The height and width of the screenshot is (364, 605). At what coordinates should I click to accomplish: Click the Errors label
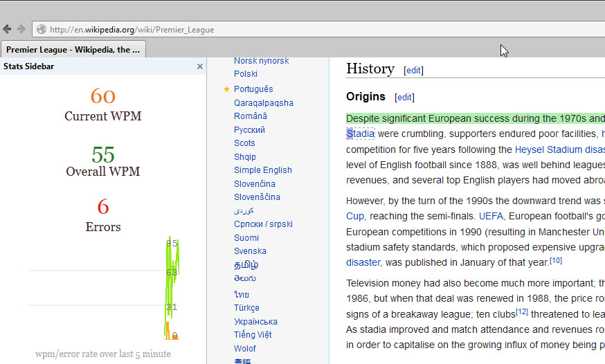(x=103, y=227)
